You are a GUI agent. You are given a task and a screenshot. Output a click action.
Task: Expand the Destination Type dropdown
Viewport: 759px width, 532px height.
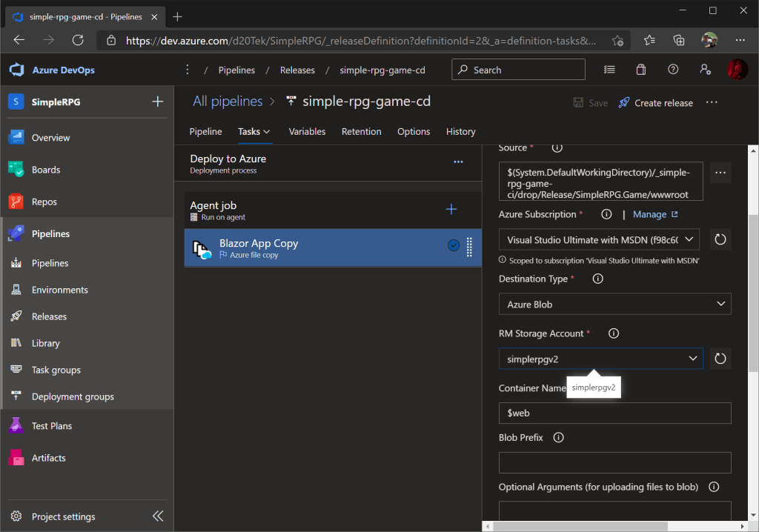614,305
